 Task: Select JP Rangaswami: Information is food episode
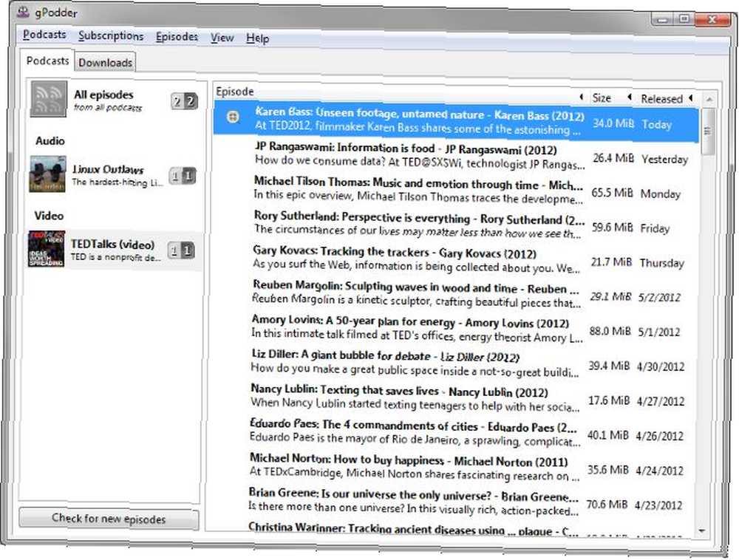point(456,157)
